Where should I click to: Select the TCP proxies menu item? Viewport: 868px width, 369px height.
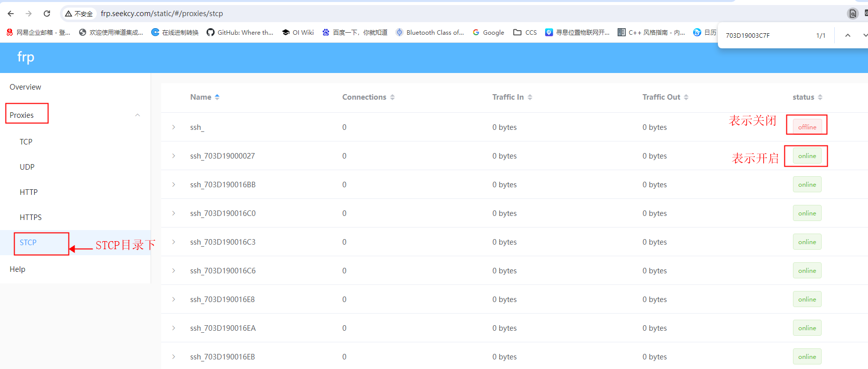(x=76, y=142)
